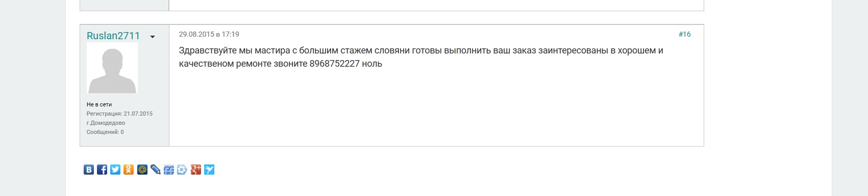Share the thread on Facebook

click(102, 170)
